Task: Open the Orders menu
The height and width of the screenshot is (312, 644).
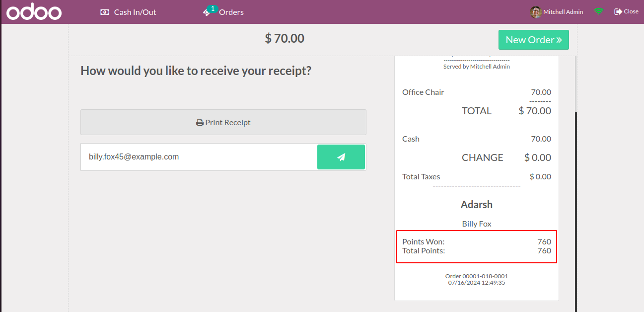Action: [x=223, y=11]
